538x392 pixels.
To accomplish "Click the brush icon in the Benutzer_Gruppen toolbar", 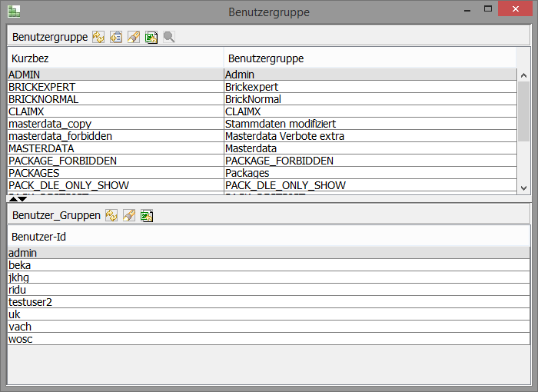I will click(129, 215).
